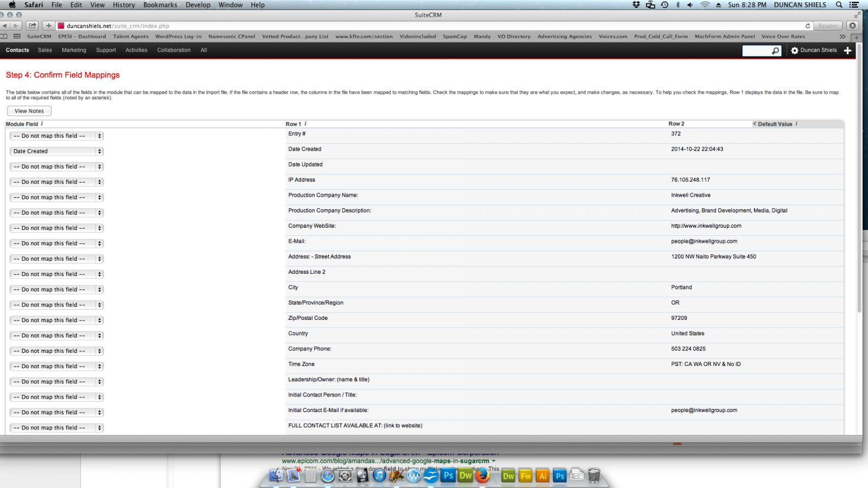Open the bookmarks book icon
The width and height of the screenshot is (868, 488).
tap(4, 36)
